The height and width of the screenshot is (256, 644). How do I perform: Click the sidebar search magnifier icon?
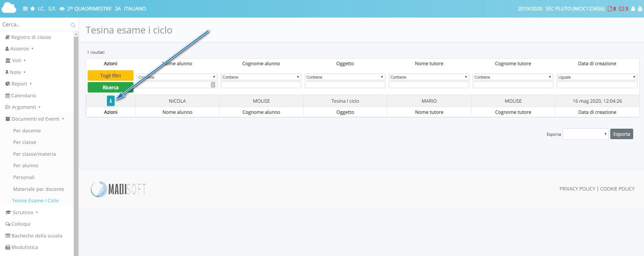73,25
